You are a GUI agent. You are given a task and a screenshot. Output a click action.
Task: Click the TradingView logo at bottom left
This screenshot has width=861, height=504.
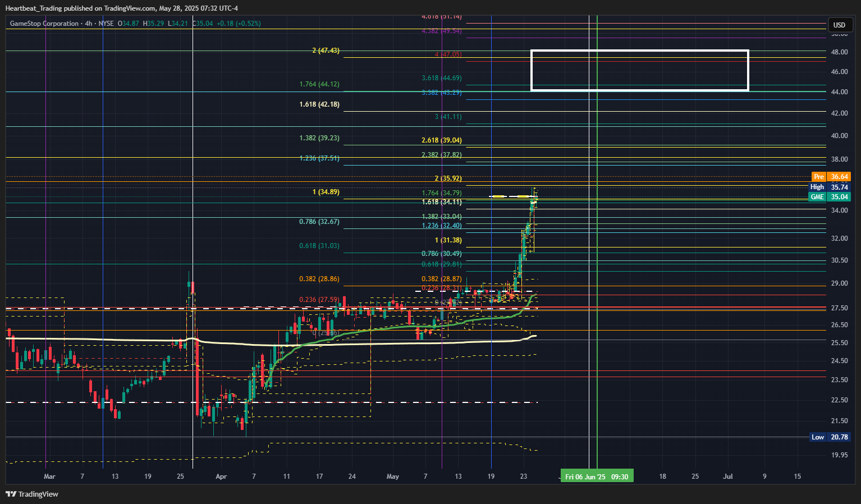click(32, 494)
